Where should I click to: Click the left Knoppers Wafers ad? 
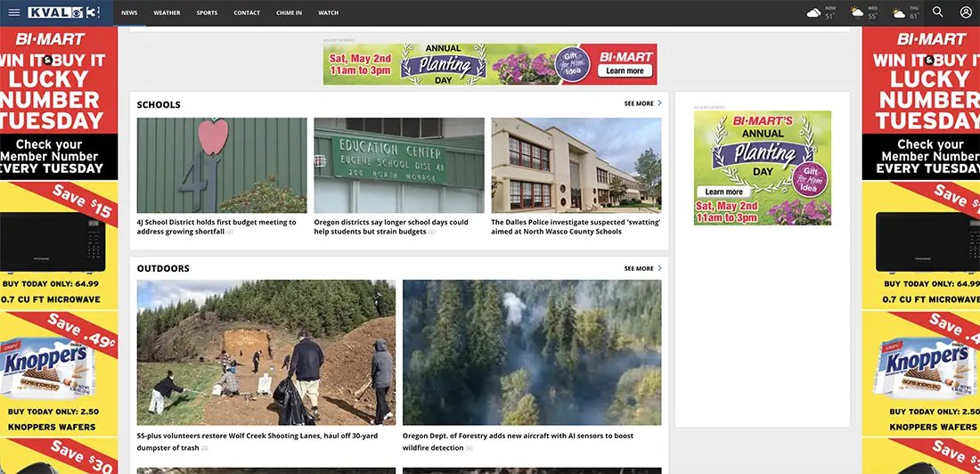(x=59, y=372)
